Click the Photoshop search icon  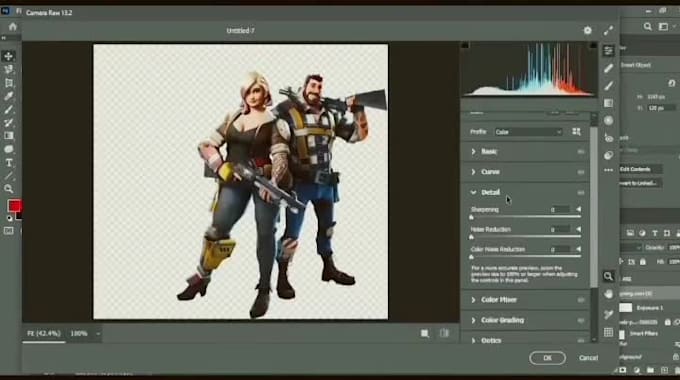point(647,27)
